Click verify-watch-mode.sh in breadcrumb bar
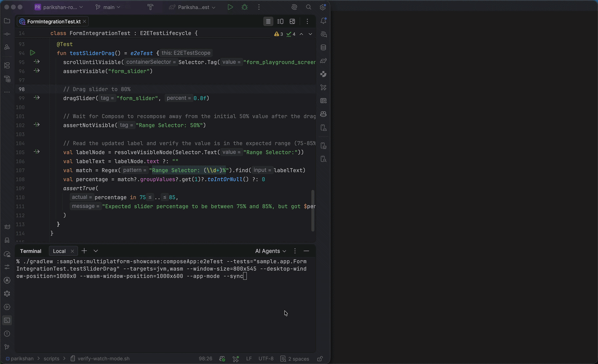598x364 pixels. pyautogui.click(x=100, y=359)
